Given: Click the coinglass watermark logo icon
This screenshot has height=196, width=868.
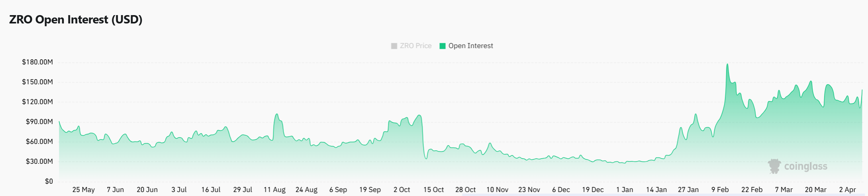Looking at the screenshot, I should pos(774,166).
